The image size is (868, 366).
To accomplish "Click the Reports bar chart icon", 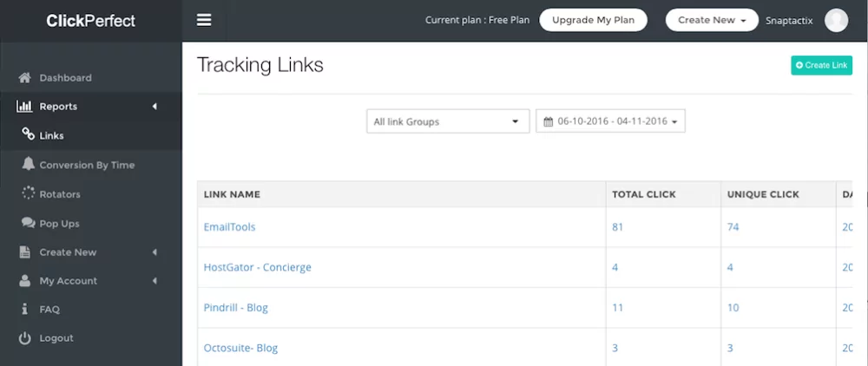I will point(24,106).
